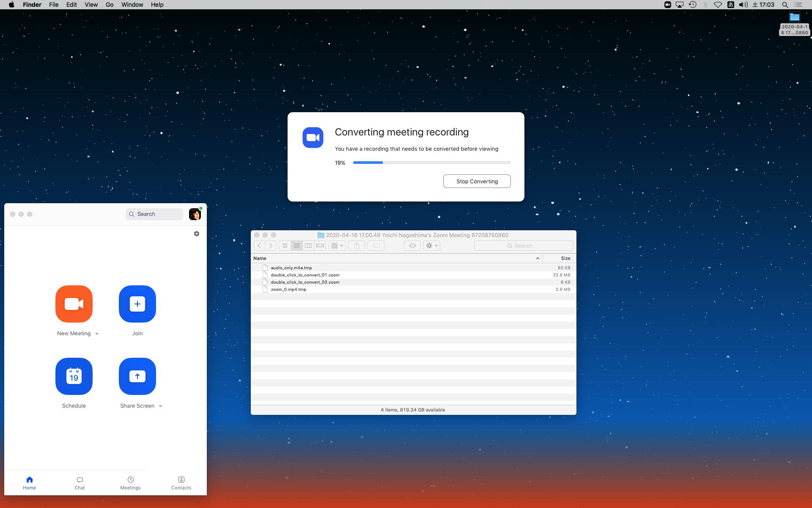Switch Finder to icon view
The image size is (812, 508).
(285, 246)
